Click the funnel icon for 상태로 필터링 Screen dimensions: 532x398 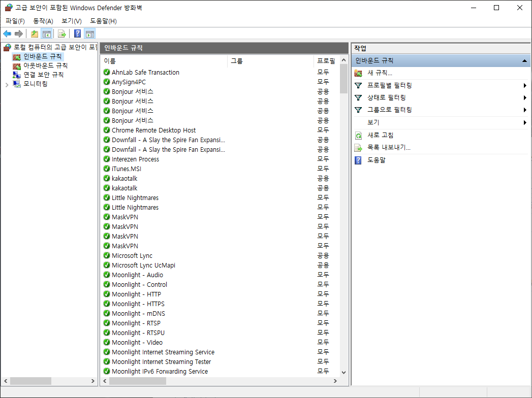click(358, 97)
